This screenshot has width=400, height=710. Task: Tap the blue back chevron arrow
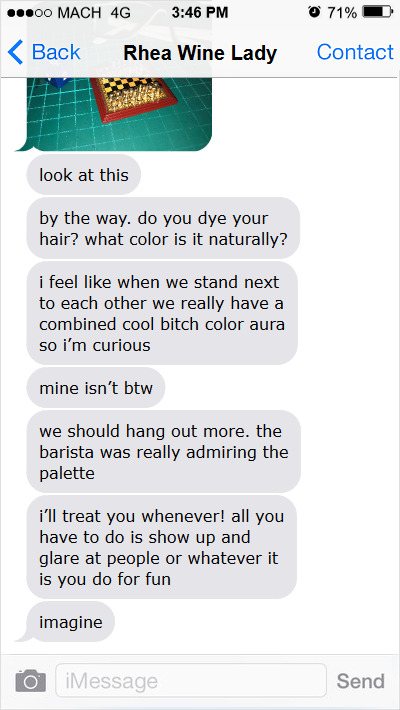coord(15,52)
